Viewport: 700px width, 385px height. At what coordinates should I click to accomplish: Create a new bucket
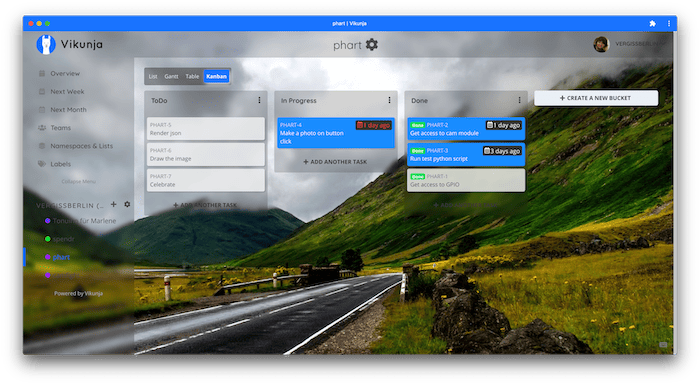click(x=596, y=98)
